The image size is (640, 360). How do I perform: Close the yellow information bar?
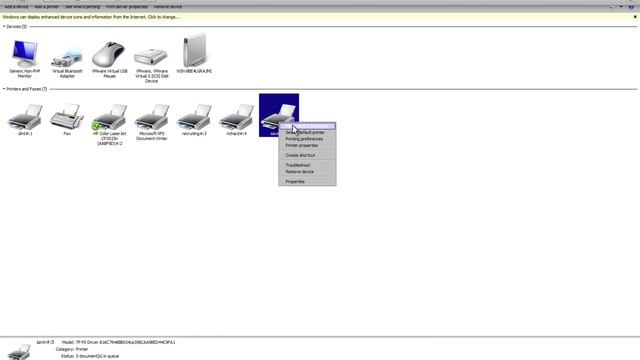coord(635,17)
